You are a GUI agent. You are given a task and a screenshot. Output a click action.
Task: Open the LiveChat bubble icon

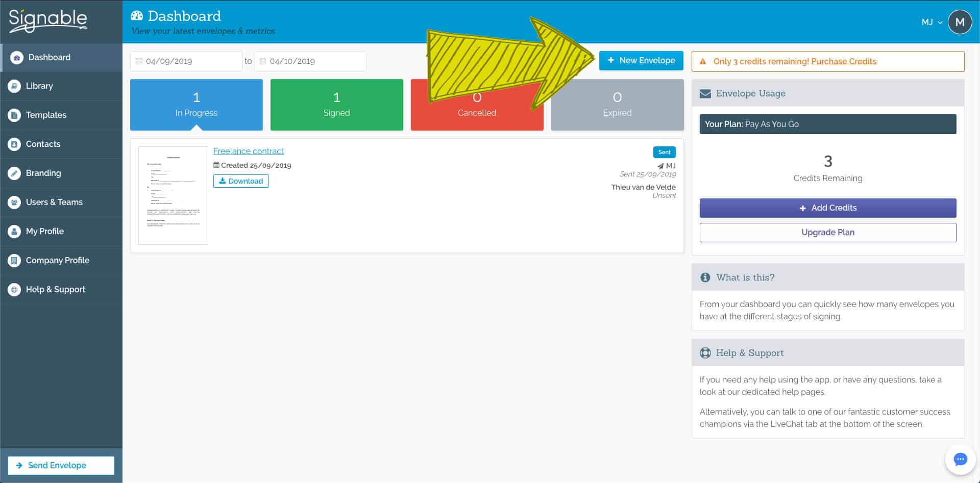pyautogui.click(x=960, y=460)
